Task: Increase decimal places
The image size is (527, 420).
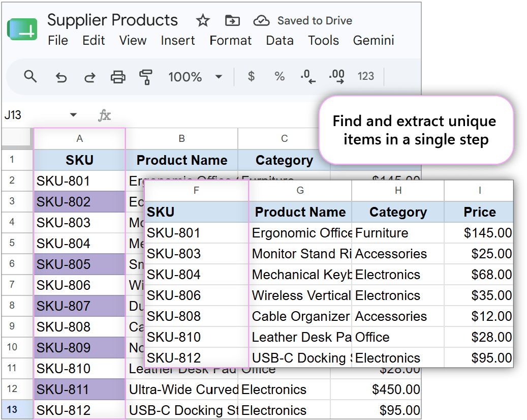Action: click(x=337, y=76)
